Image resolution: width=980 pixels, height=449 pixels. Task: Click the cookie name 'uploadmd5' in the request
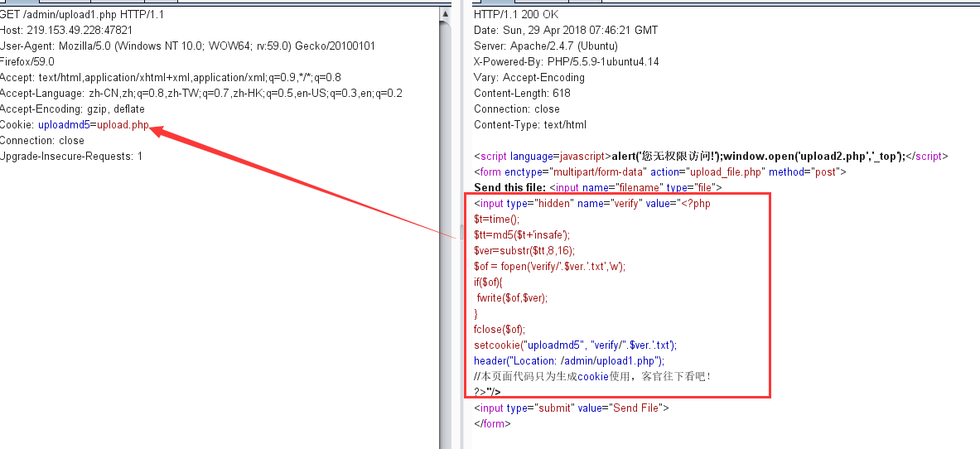click(x=64, y=124)
